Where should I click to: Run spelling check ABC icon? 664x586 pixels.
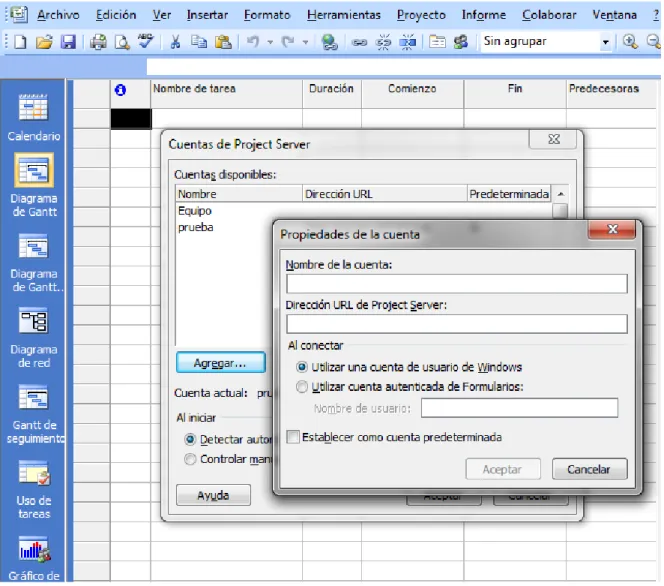pyautogui.click(x=145, y=41)
